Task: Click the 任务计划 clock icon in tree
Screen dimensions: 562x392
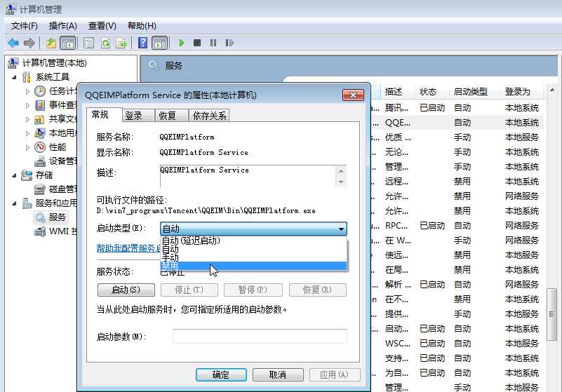Action: coord(40,91)
